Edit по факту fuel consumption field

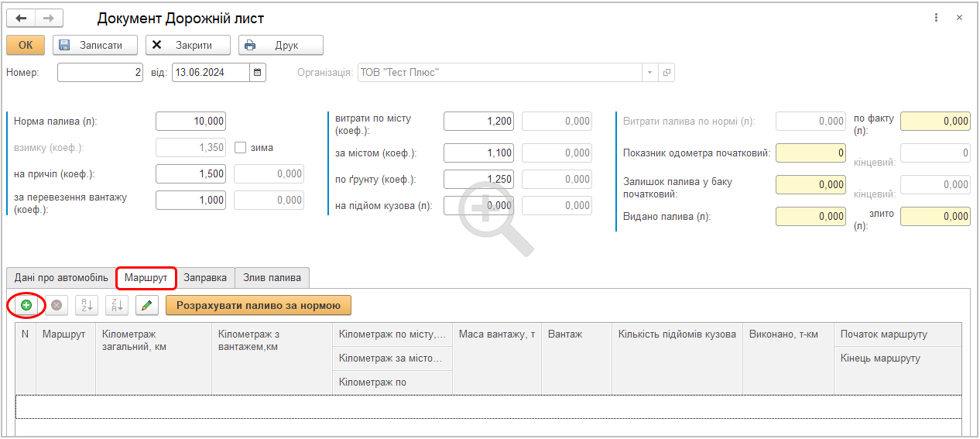[x=935, y=121]
